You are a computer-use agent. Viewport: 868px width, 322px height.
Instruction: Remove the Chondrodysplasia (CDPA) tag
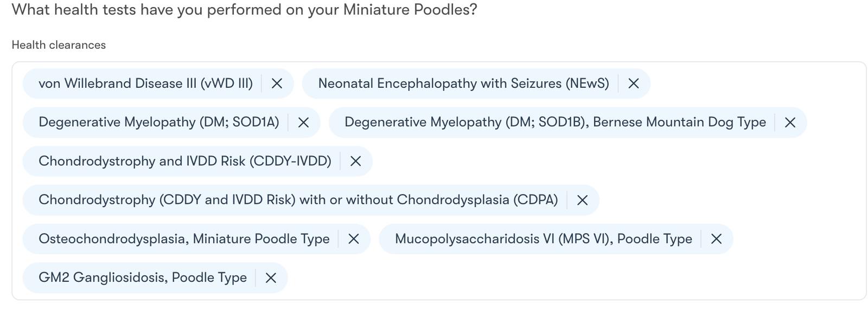tap(582, 200)
